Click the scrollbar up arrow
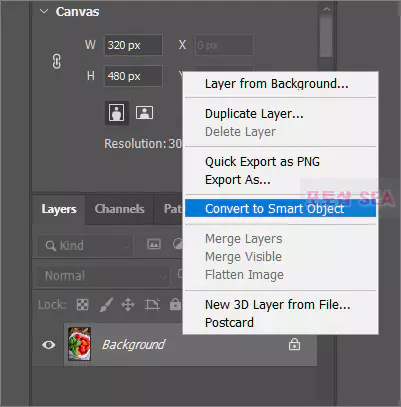This screenshot has height=407, width=401. (x=326, y=9)
